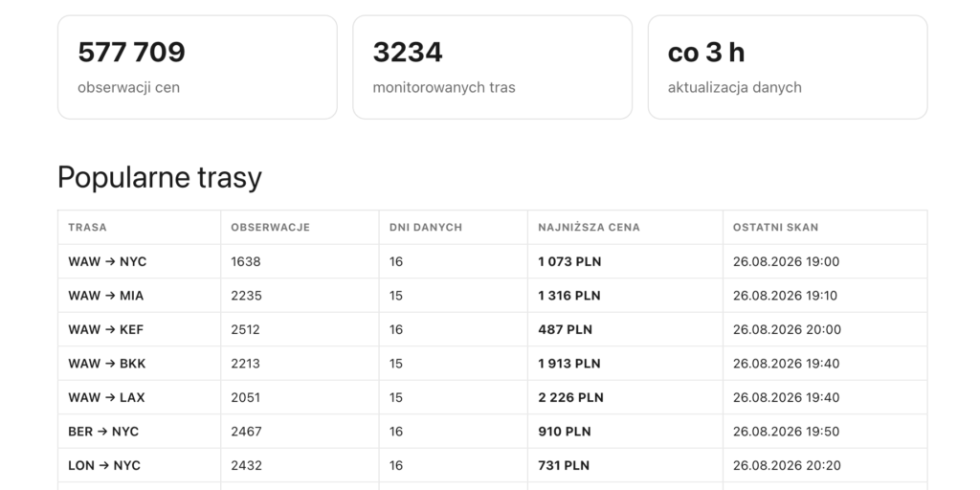This screenshot has width=980, height=490.
Task: Click the 1 073 PLN lowest price
Action: 569,262
